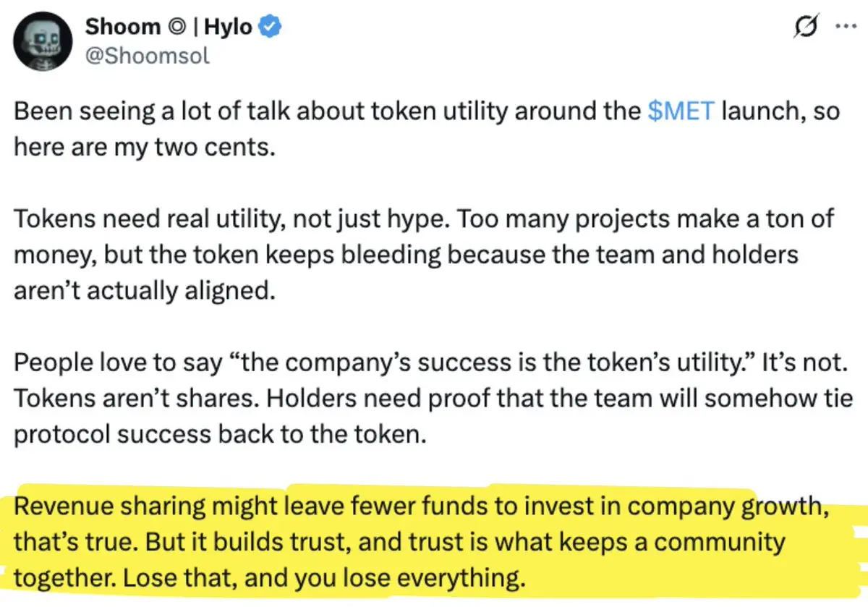
Task: Click the blue verified checkmark badge
Action: coord(271,27)
